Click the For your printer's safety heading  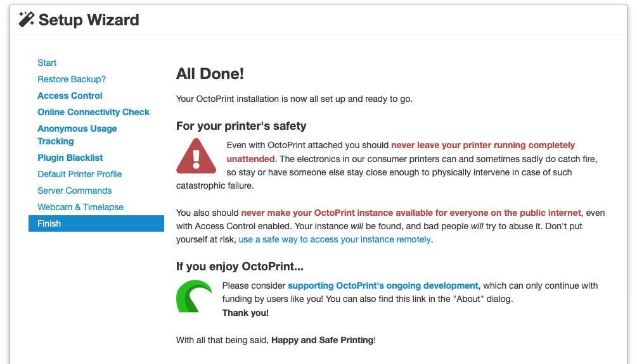click(x=241, y=126)
